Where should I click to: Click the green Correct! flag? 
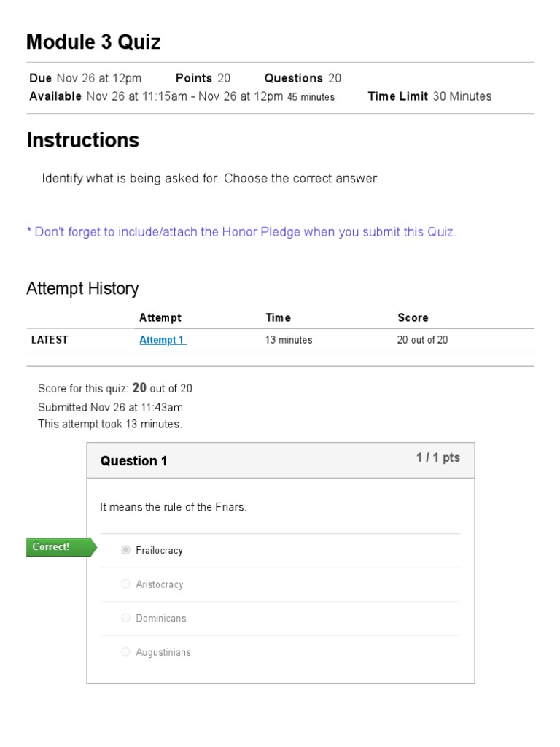pos(61,547)
